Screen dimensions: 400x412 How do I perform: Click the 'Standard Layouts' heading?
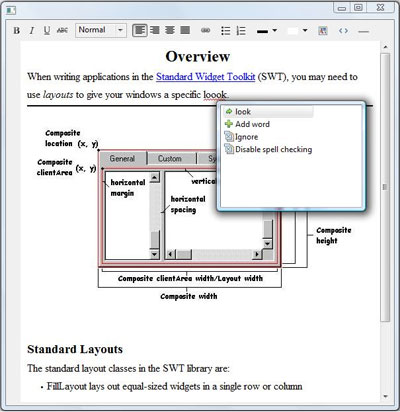point(75,349)
